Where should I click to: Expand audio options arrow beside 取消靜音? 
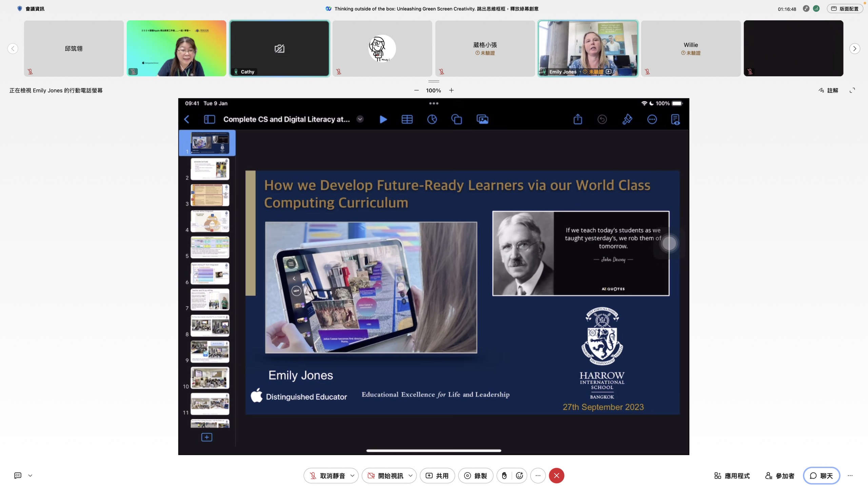click(352, 475)
